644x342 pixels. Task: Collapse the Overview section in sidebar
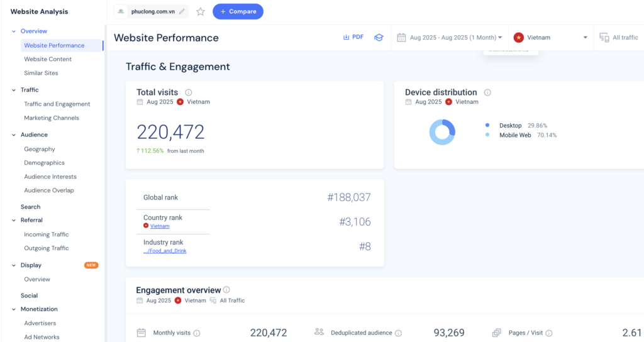(x=14, y=31)
